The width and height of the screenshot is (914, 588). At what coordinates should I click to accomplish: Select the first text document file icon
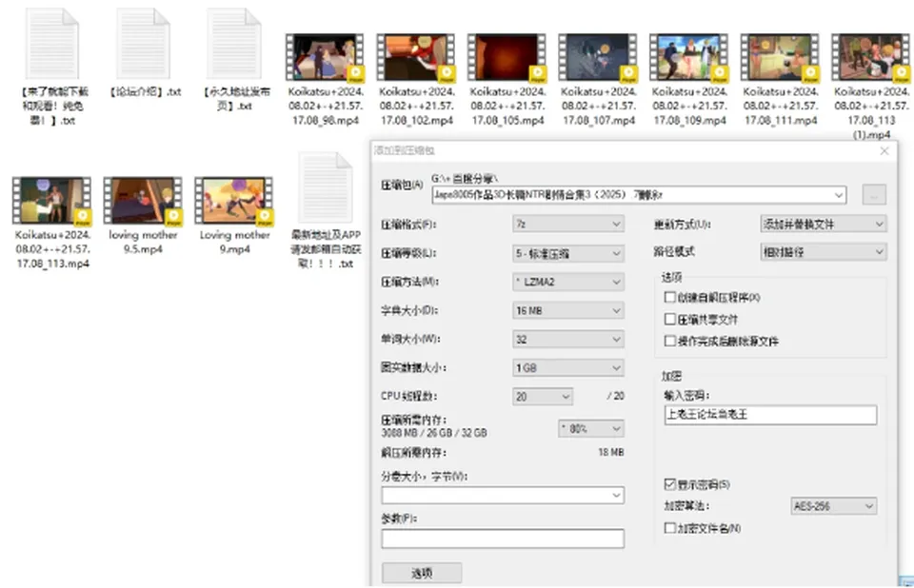(52, 44)
